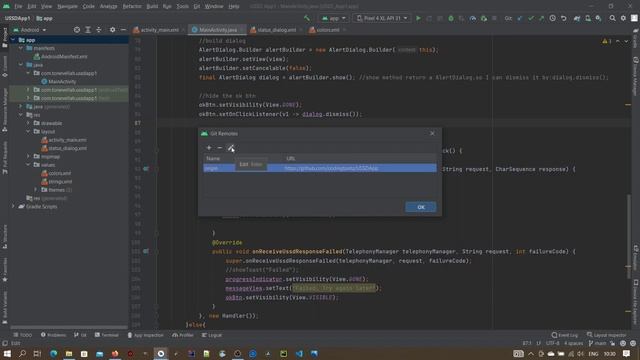Screen dimensions: 640x360
Task: Click Git update project arrow
Action: [x=520, y=18]
